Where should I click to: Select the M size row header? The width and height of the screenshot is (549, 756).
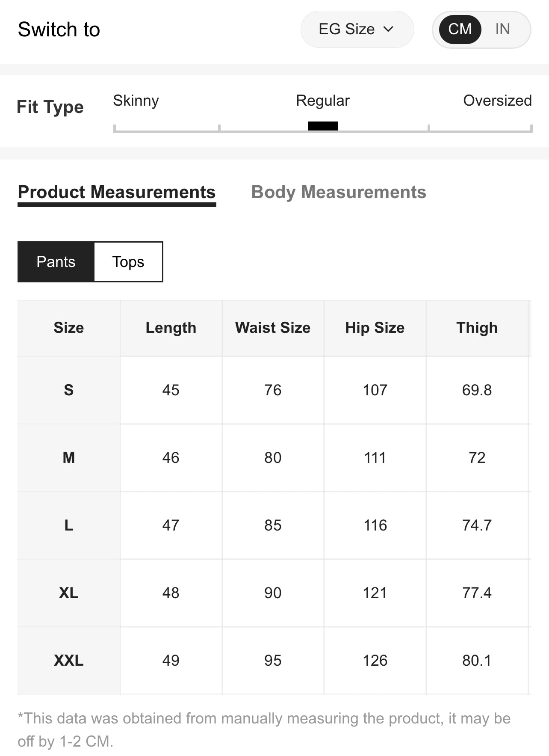[69, 458]
